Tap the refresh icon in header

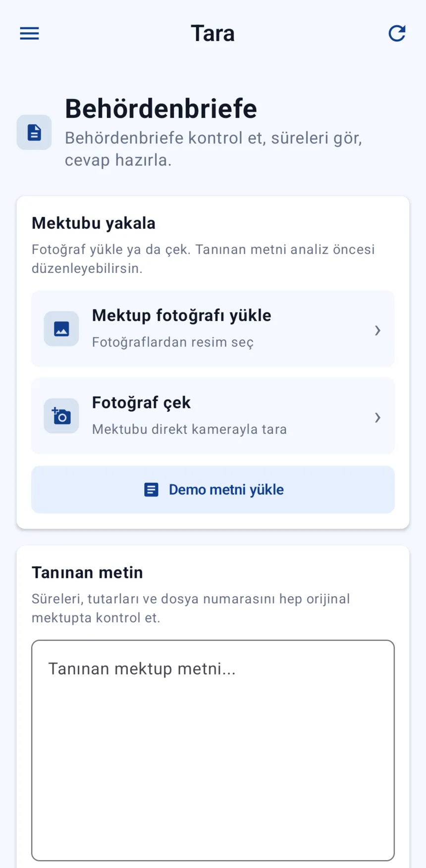coord(397,33)
